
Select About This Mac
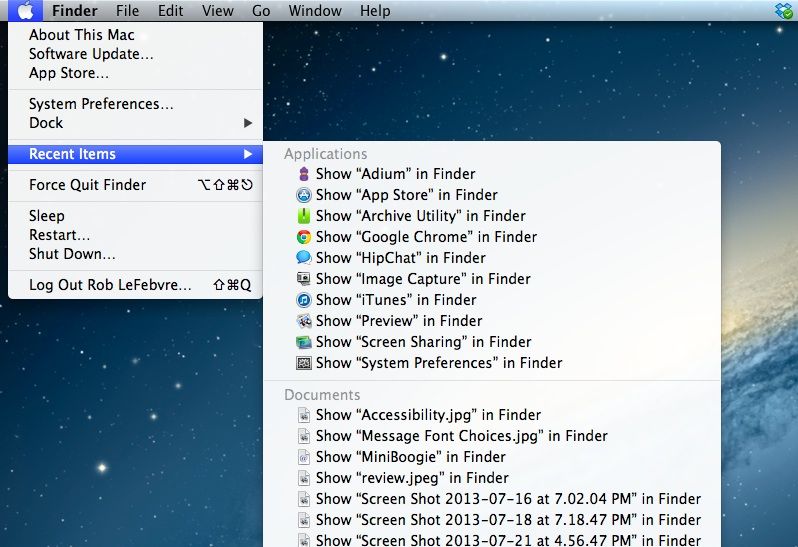pyautogui.click(x=81, y=35)
